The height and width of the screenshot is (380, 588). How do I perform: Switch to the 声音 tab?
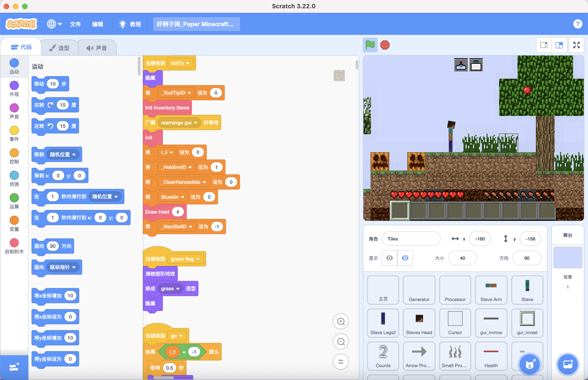tap(97, 48)
